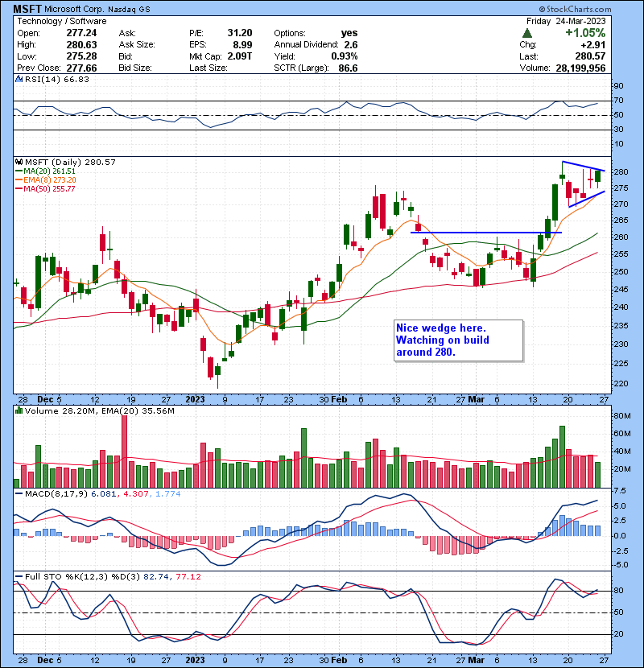
Task: Click the Options value yes
Action: (x=349, y=33)
